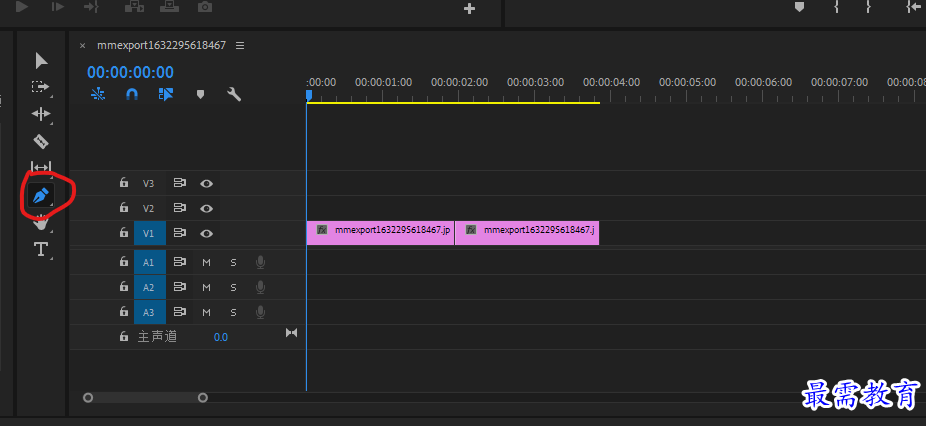Image resolution: width=926 pixels, height=426 pixels.
Task: Toggle sync lock for track A3
Action: click(180, 311)
